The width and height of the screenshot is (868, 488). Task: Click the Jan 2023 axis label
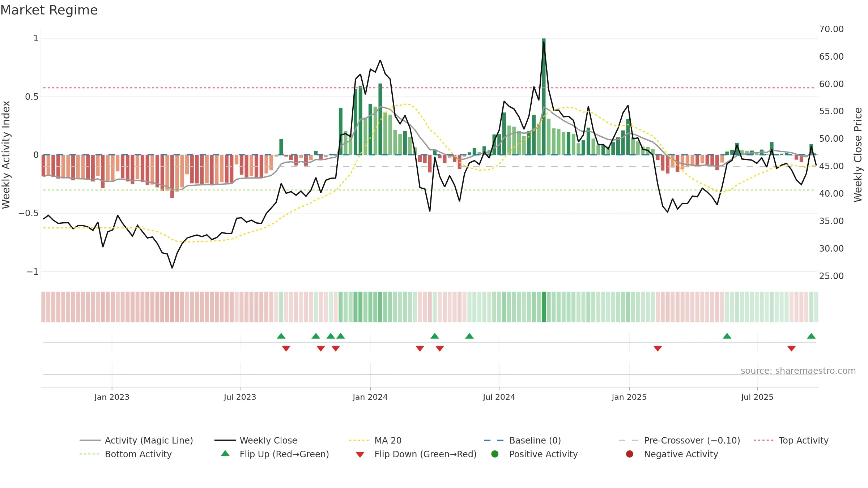(x=112, y=397)
